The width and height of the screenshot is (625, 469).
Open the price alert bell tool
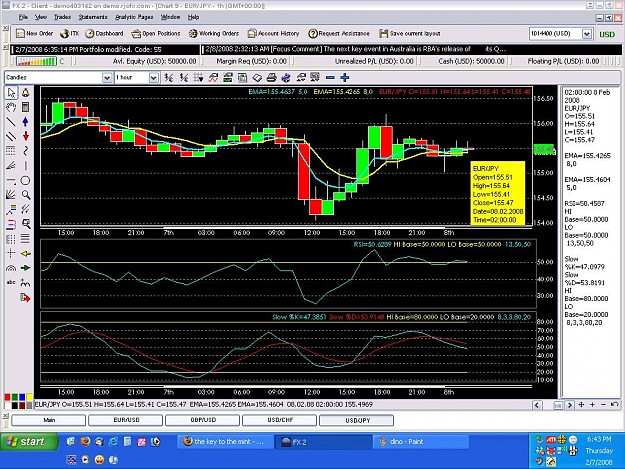pos(26,93)
